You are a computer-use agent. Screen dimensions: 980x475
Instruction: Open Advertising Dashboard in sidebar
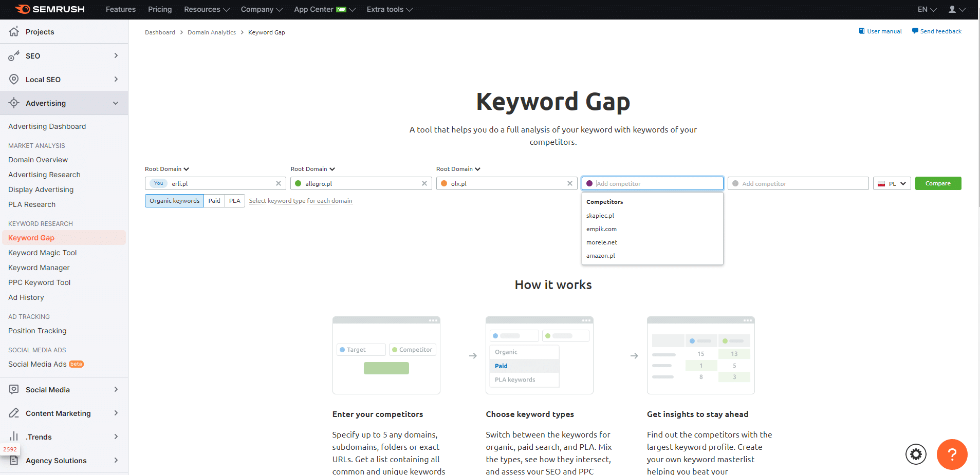click(47, 126)
